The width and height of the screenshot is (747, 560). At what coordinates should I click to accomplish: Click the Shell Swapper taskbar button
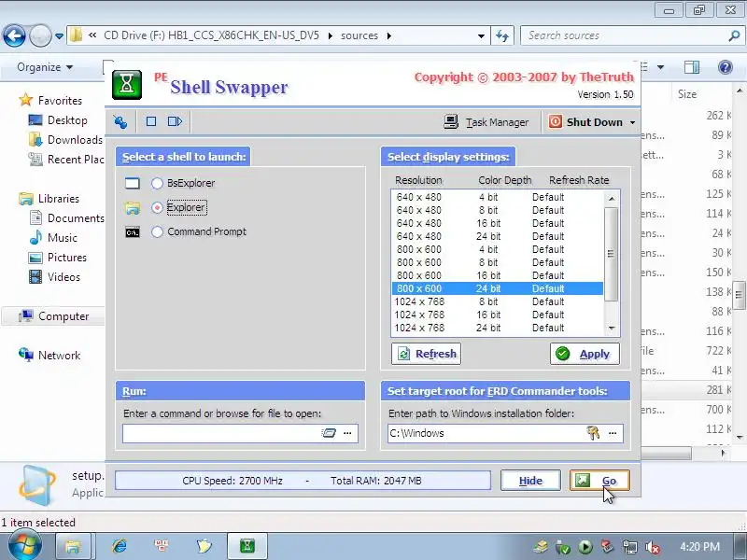pos(247,546)
